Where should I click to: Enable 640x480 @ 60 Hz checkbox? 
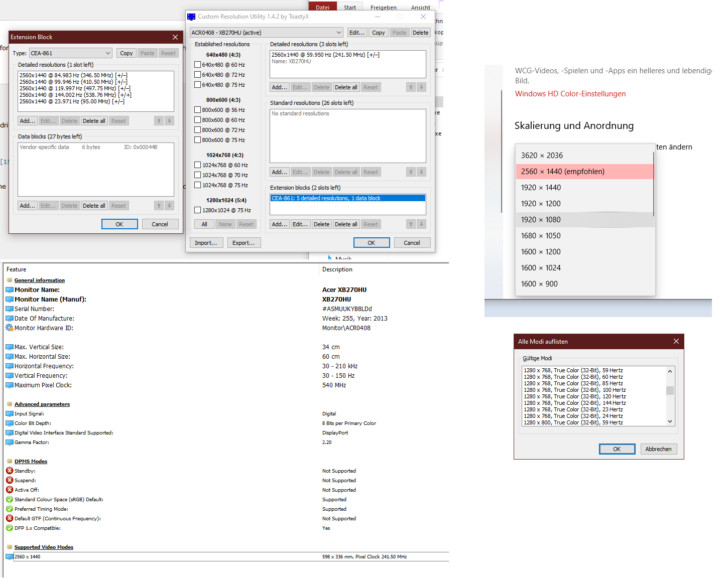(x=198, y=65)
